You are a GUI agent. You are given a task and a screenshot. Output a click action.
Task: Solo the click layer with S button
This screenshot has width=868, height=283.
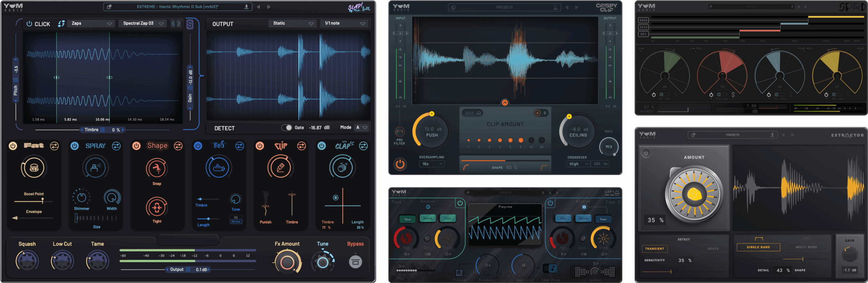190,24
